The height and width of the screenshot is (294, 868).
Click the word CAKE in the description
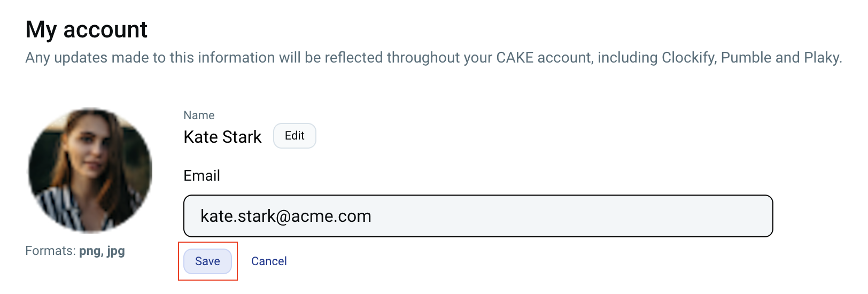coord(515,58)
